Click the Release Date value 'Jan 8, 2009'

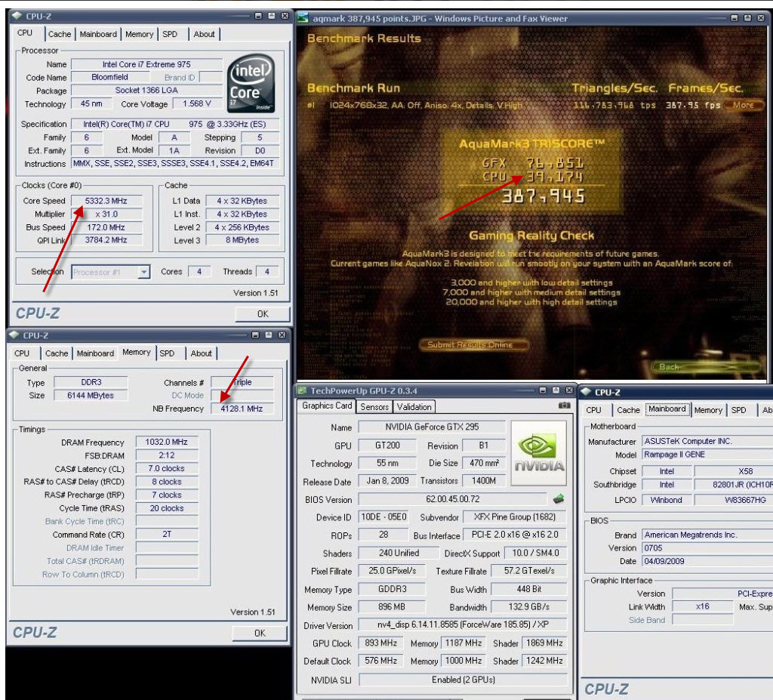[x=387, y=481]
